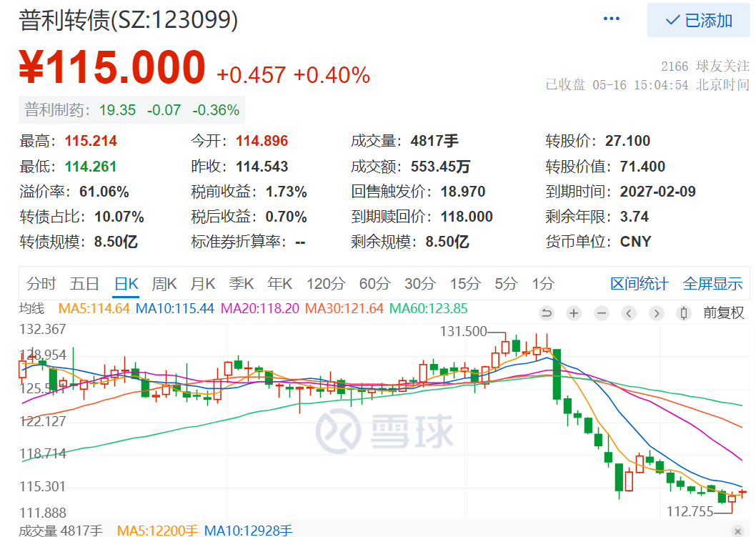Screen dimensions: 756x537
Task: Zoom in on the chart with plus icon
Action: (x=573, y=313)
